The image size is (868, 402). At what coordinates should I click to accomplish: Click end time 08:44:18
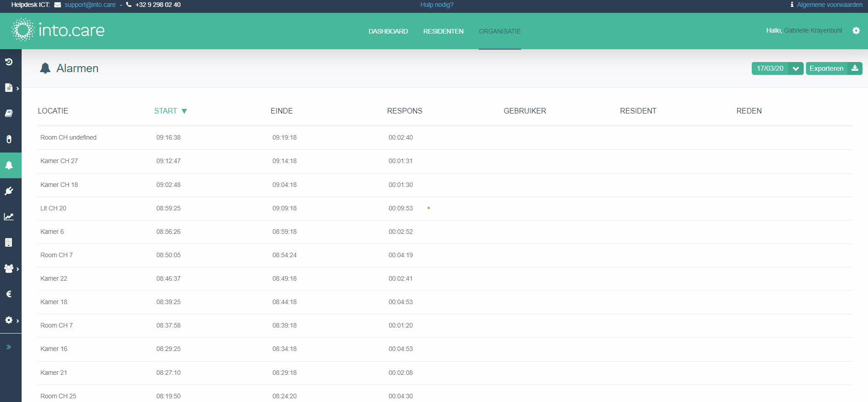click(284, 302)
